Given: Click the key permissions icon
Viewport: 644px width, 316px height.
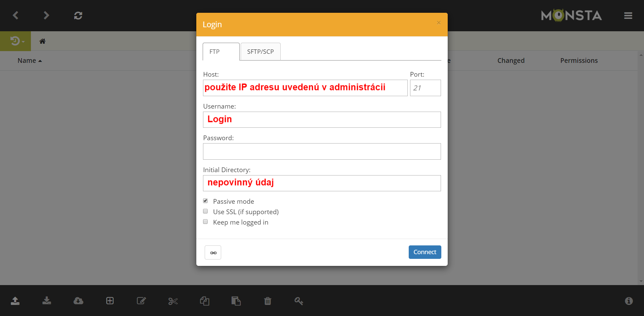Looking at the screenshot, I should point(299,301).
